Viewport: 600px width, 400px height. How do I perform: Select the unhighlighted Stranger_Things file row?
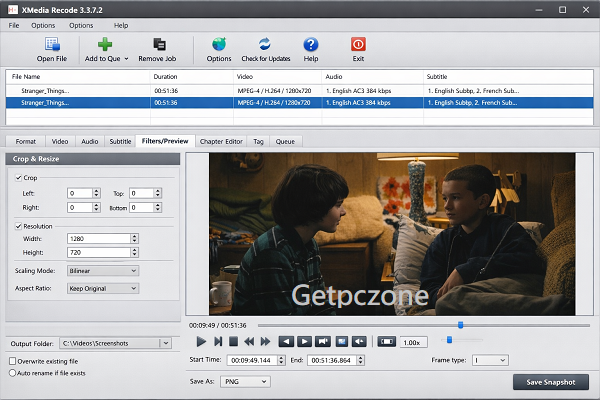[299, 91]
